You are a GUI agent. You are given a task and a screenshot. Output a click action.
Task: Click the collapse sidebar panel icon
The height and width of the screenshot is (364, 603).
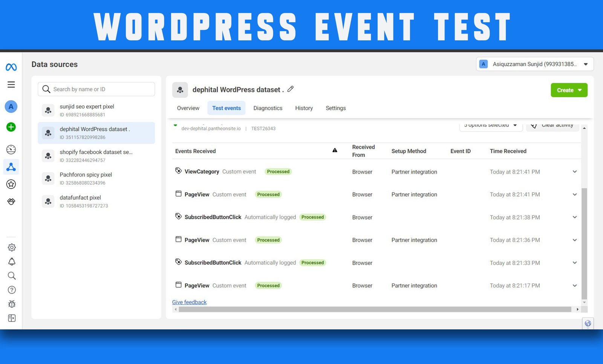pos(12,318)
